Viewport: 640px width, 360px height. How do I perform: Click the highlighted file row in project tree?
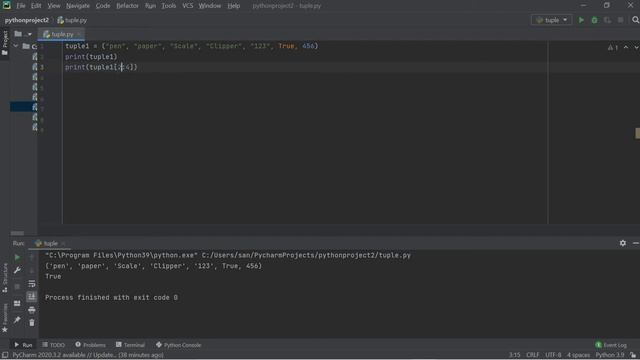point(24,107)
